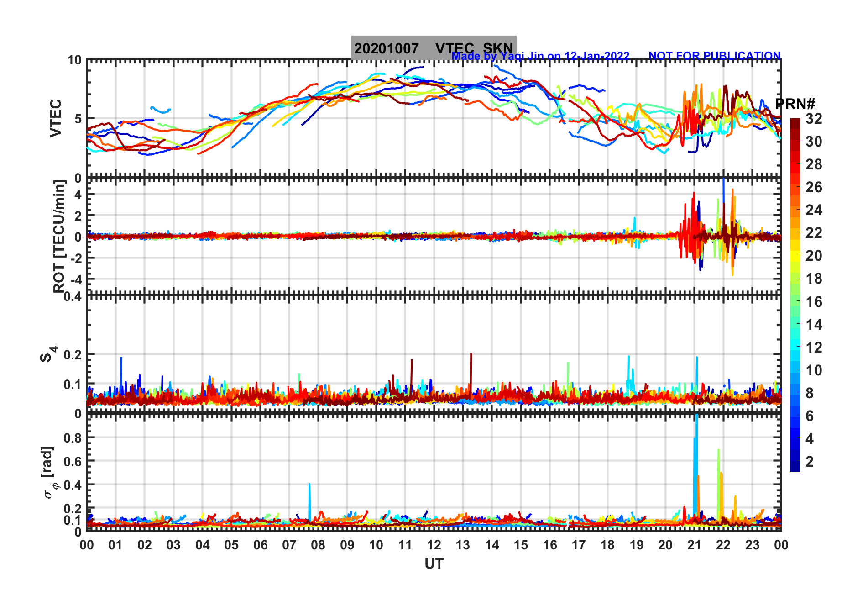This screenshot has height=590, width=868.
Task: Select UT axis tick label "15"
Action: point(521,545)
